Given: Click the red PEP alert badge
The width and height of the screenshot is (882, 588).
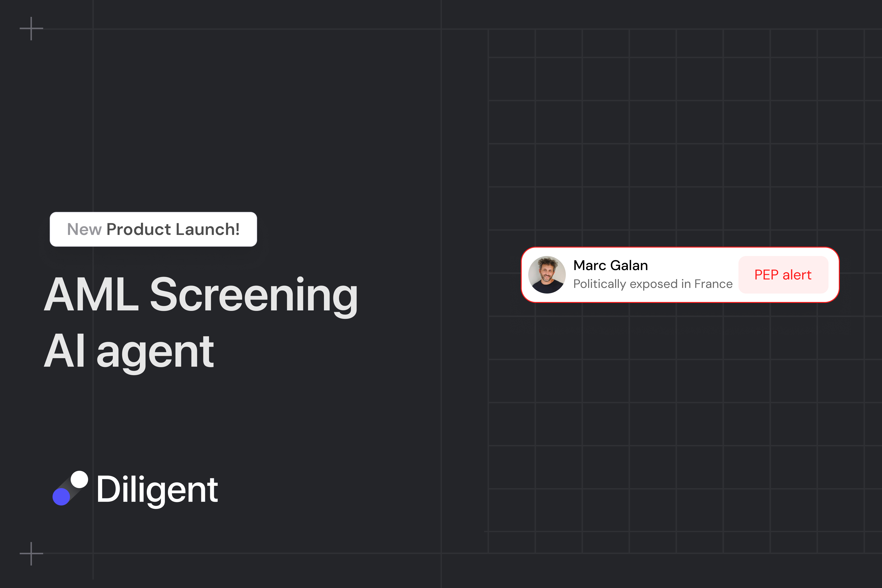Looking at the screenshot, I should [x=783, y=275].
